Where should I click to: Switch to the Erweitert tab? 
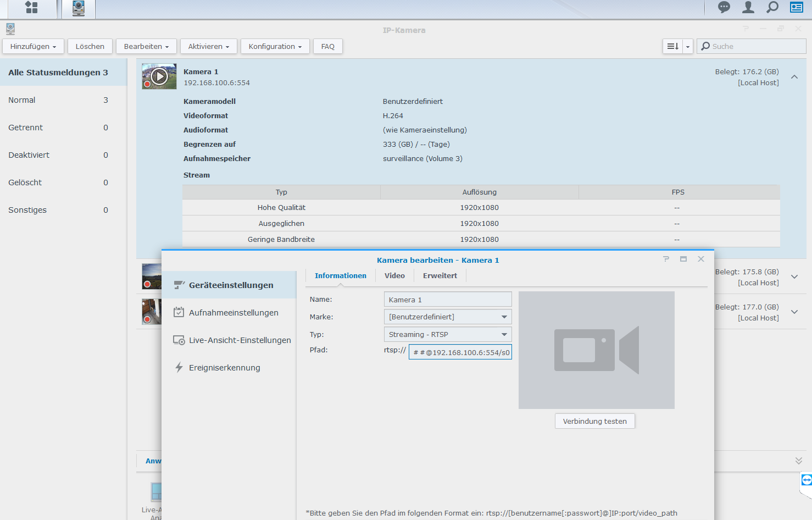tap(440, 276)
